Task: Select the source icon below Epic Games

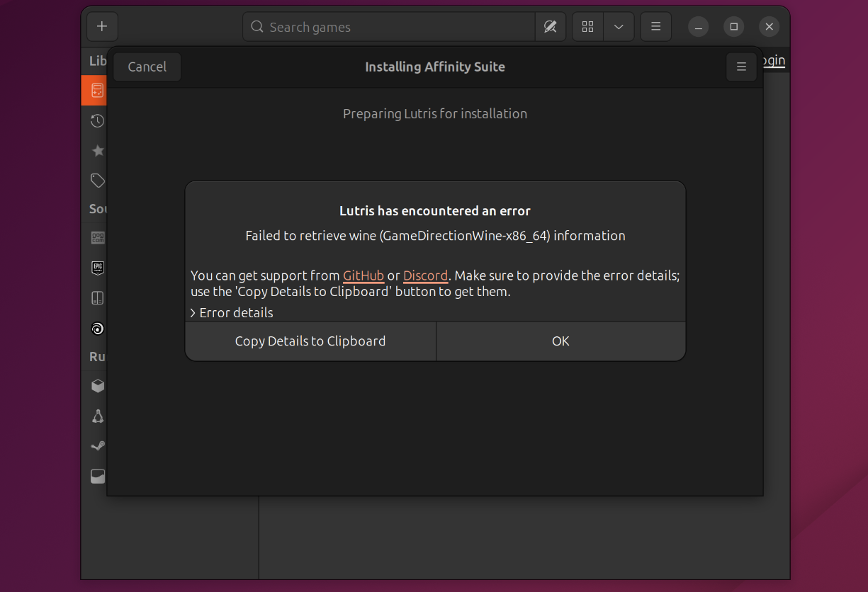Action: click(98, 298)
